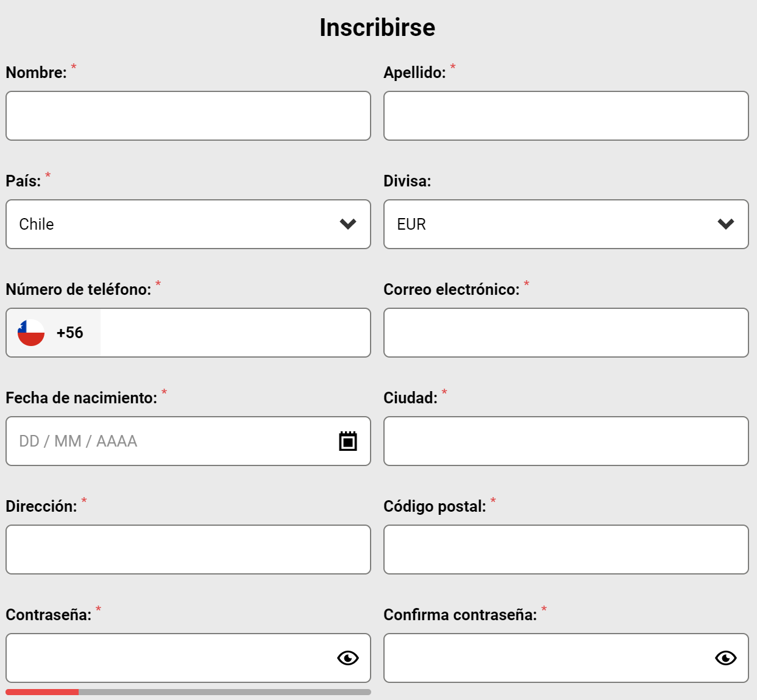Focus the phone number input field
Screen dimensions: 757x700
click(235, 333)
